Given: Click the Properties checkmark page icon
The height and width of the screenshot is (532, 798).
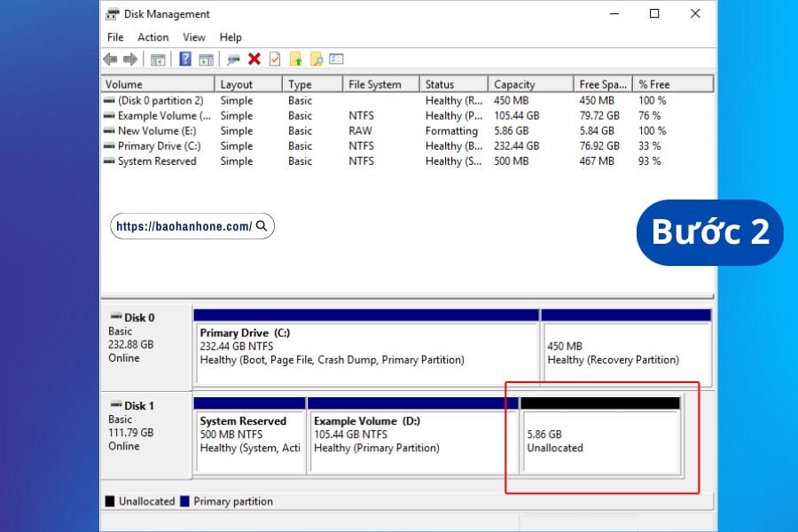Looking at the screenshot, I should 275,59.
